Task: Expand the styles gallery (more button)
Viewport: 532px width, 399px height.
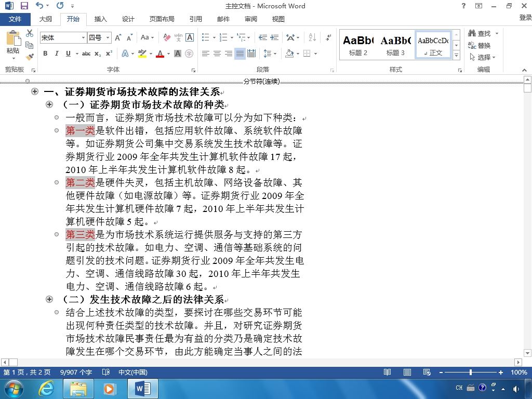Action: (x=457, y=55)
